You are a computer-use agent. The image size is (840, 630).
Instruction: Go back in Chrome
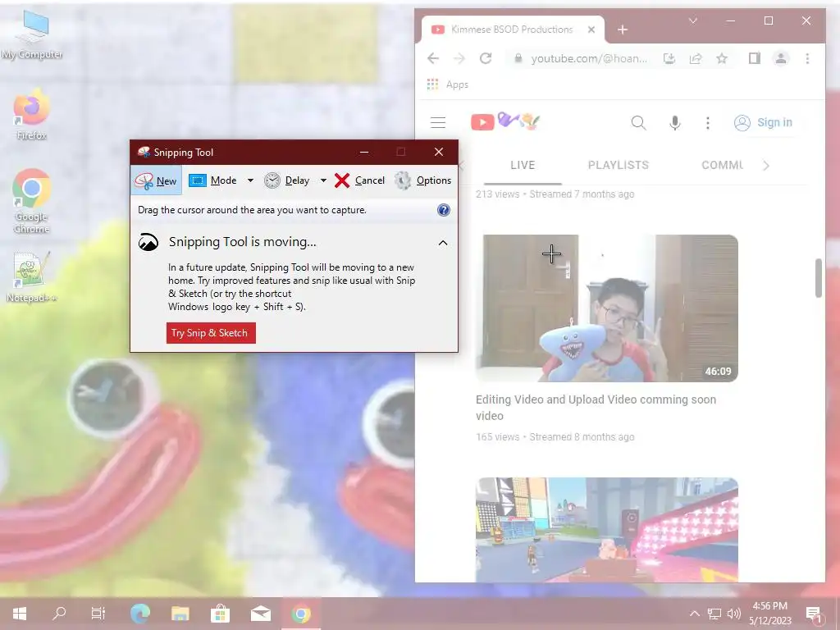(433, 58)
